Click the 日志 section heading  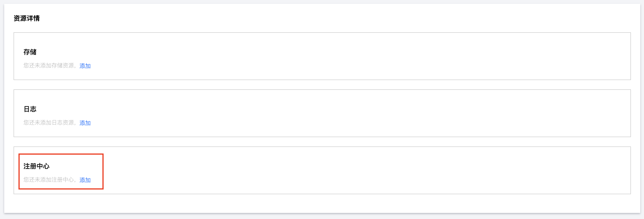pos(30,109)
